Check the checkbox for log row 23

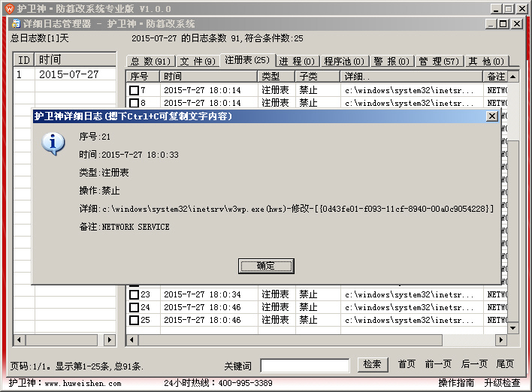coord(135,294)
